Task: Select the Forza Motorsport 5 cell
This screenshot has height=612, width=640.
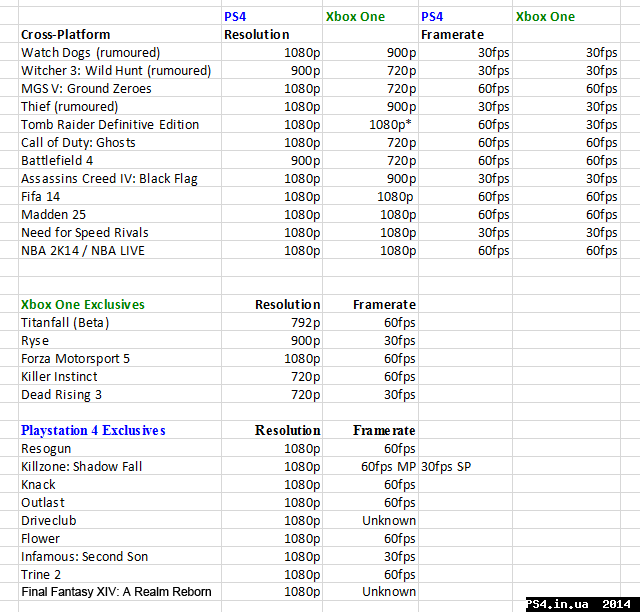Action: click(76, 358)
